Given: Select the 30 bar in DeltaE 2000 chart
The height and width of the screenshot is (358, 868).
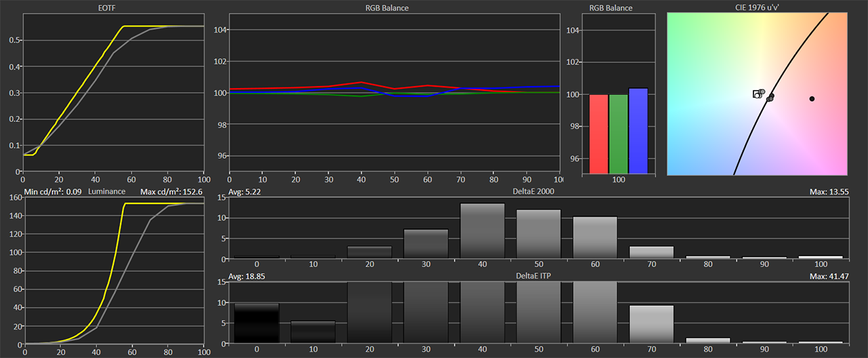Looking at the screenshot, I should point(426,244).
